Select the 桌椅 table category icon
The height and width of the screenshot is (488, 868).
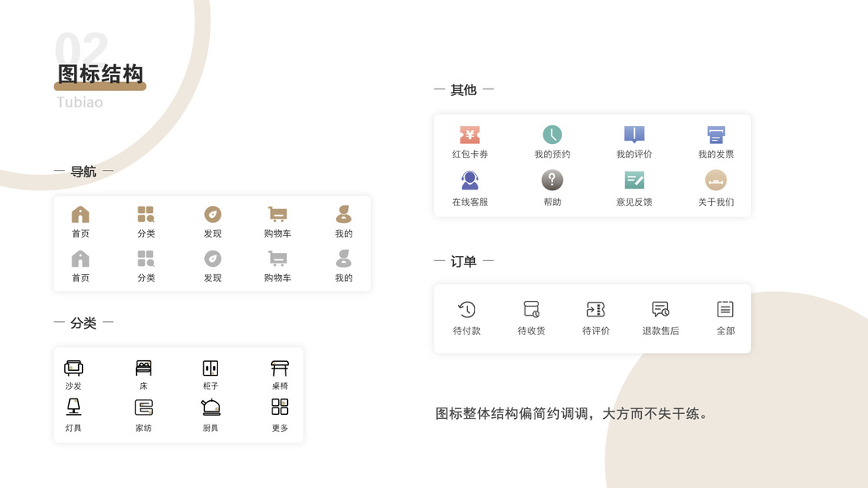[x=280, y=368]
